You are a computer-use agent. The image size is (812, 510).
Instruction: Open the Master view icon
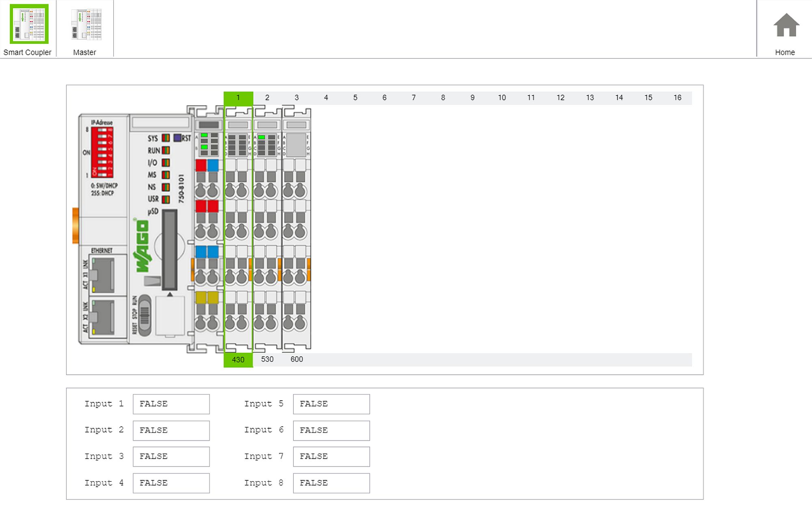(86, 24)
